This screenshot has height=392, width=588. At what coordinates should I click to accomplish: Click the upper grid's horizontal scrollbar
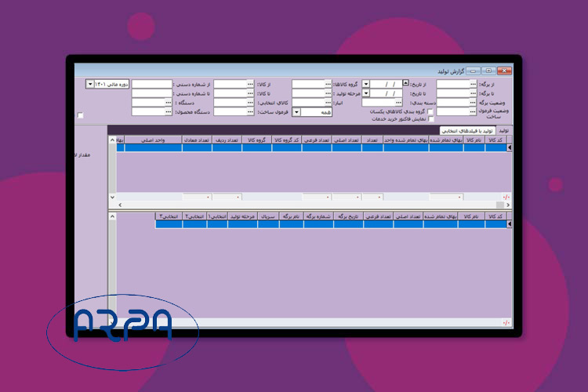[314, 205]
